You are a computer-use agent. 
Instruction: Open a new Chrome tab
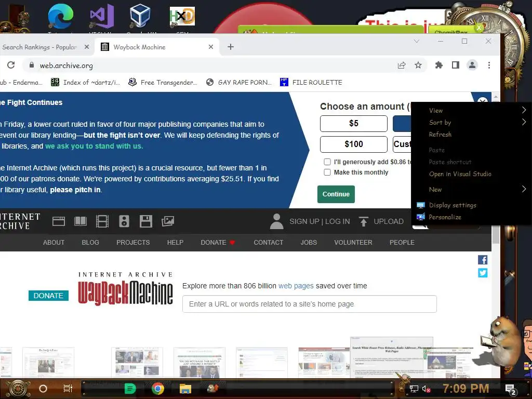coord(231,47)
